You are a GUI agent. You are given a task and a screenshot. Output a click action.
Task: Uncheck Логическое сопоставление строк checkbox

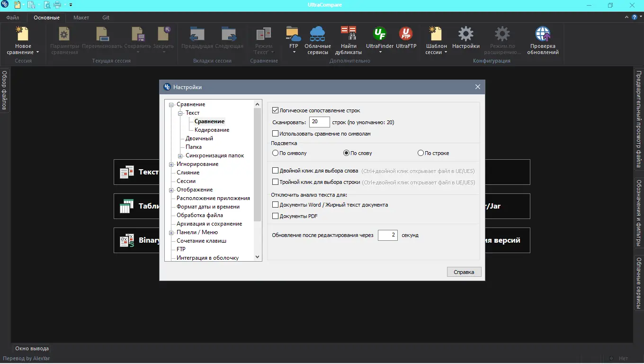pos(276,110)
